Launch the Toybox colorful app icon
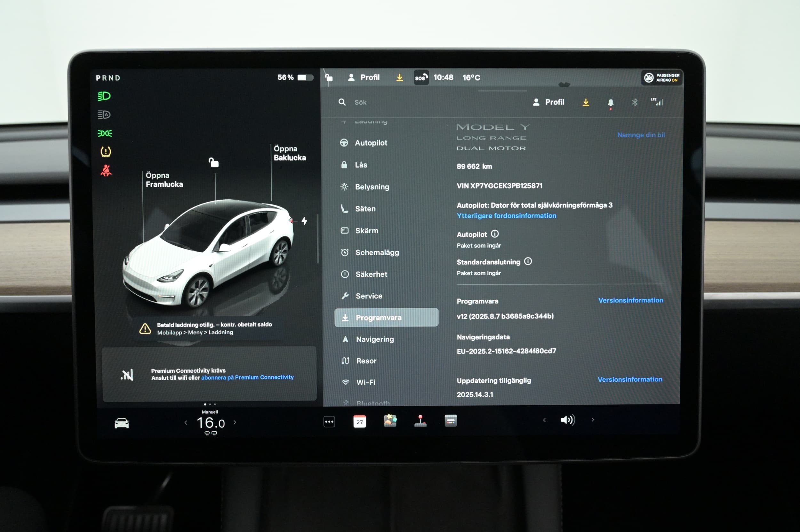The image size is (800, 532). coord(390,421)
